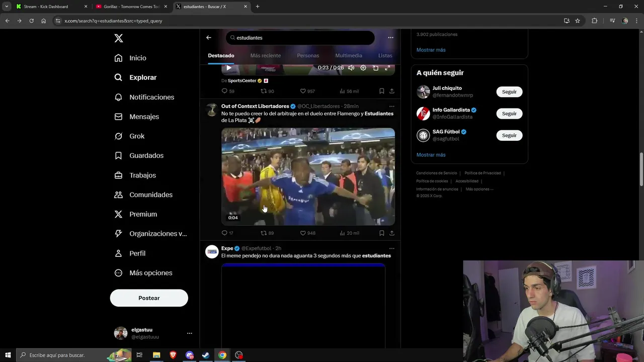Screen dimensions: 644x362
Task: Open Trabajos in the sidebar
Action: pyautogui.click(x=135, y=175)
